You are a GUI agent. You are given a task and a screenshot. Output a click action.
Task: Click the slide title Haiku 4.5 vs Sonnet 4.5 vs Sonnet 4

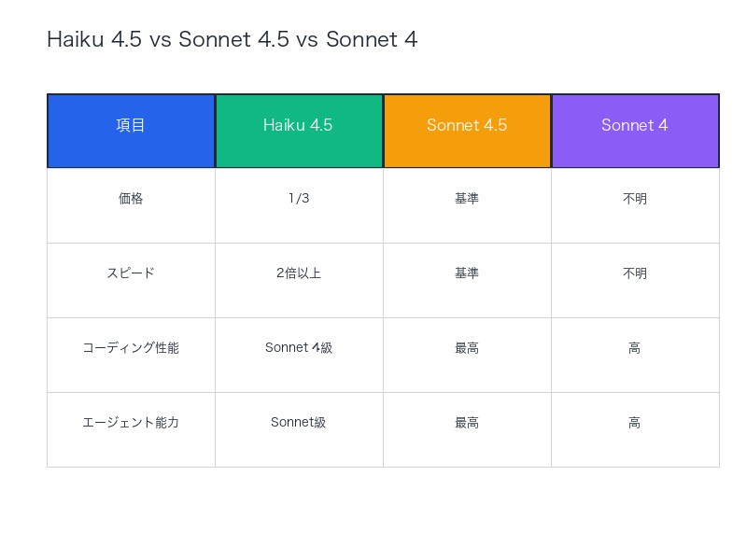[x=232, y=39]
